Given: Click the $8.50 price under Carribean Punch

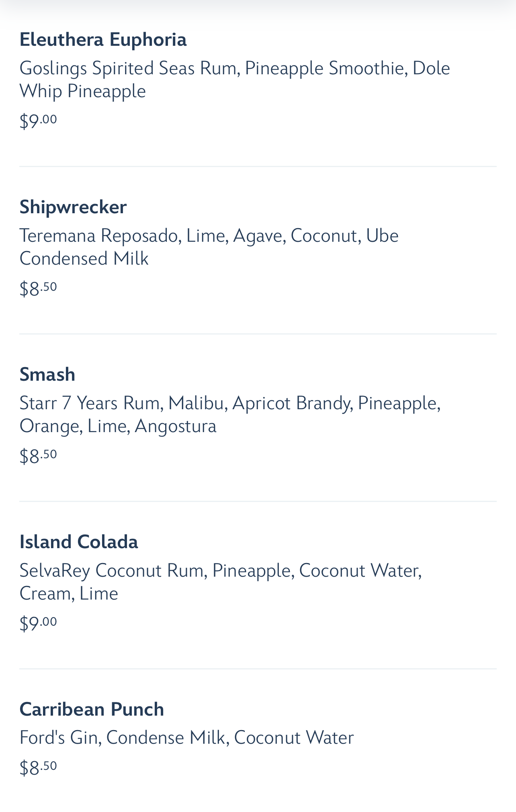Looking at the screenshot, I should click(38, 767).
